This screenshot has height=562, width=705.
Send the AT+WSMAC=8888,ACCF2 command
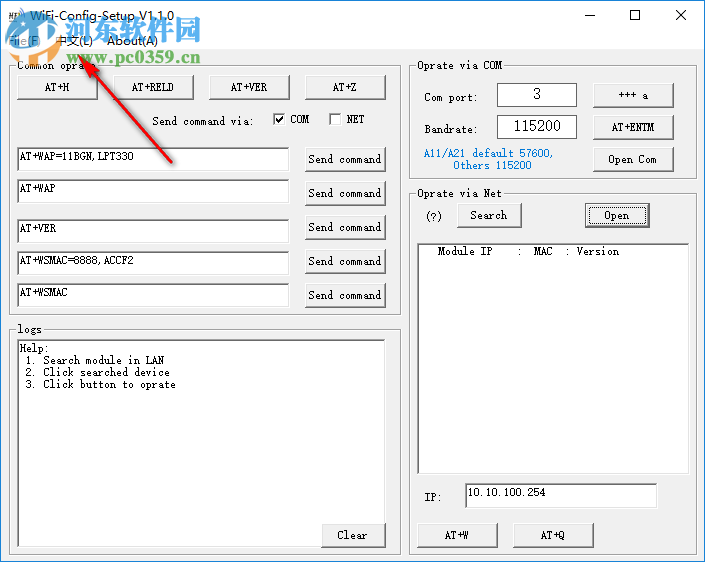(x=345, y=261)
